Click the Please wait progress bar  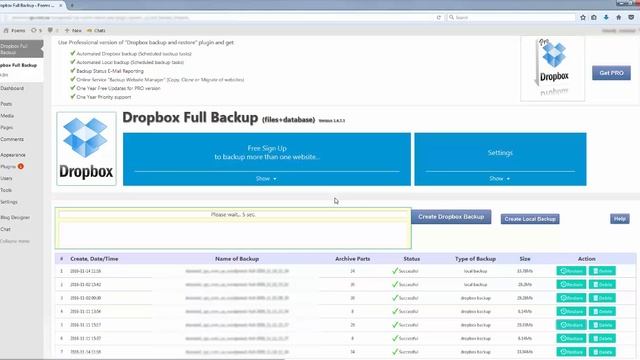click(233, 214)
